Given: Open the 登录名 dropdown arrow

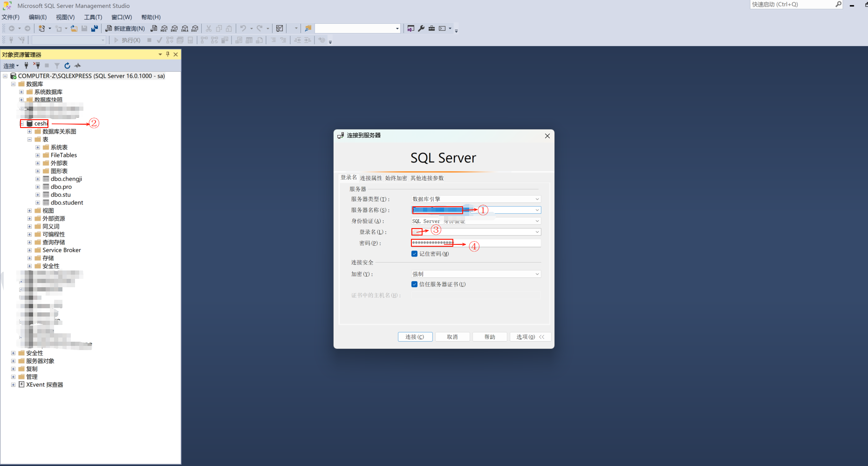Looking at the screenshot, I should pyautogui.click(x=537, y=232).
